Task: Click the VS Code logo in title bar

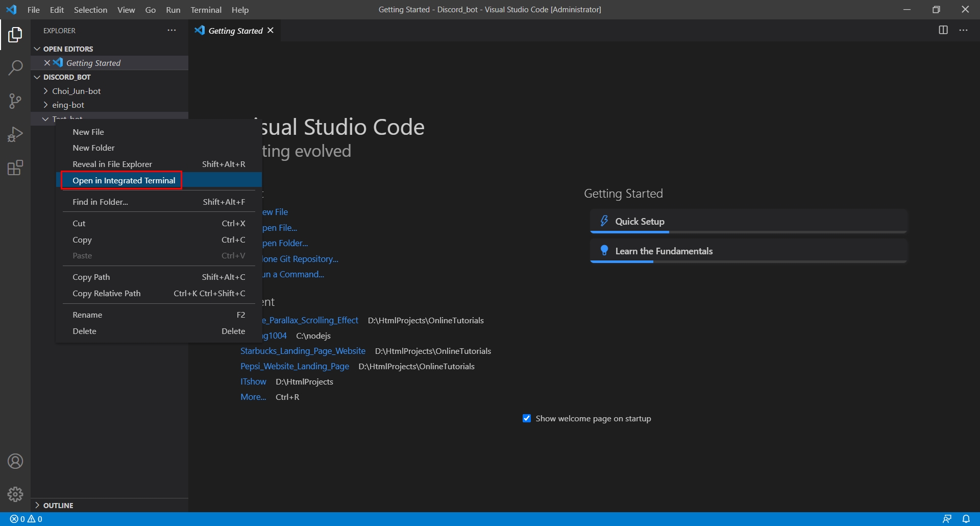Action: point(11,10)
